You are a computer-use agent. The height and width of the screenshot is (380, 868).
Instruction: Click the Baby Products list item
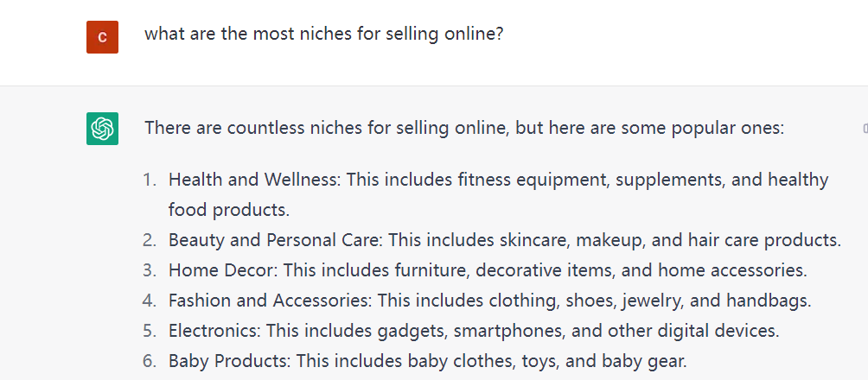427,361
